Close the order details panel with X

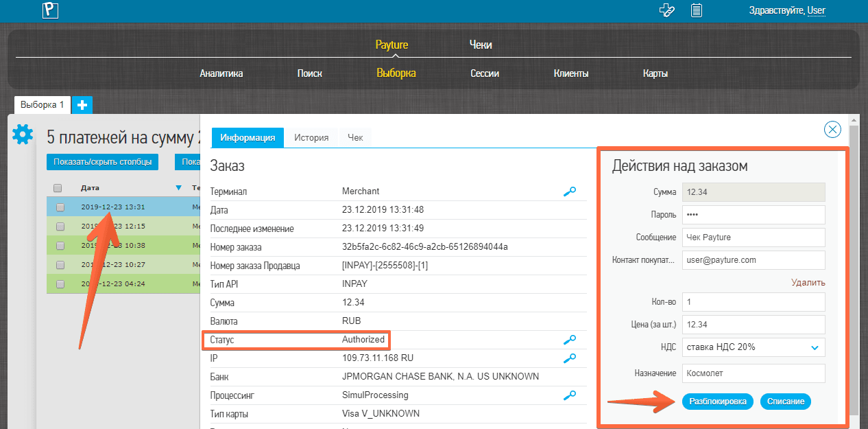point(832,130)
